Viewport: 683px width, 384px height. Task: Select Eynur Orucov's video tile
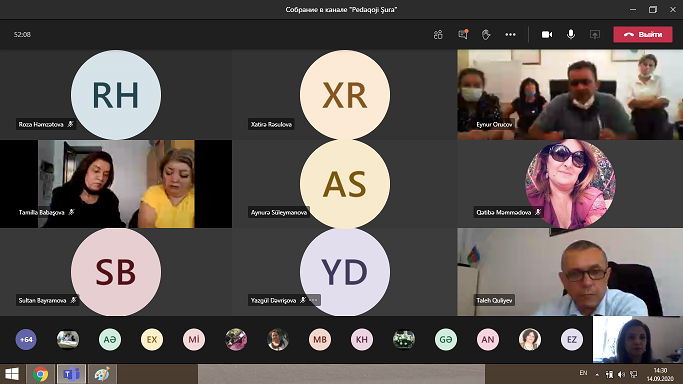(570, 94)
